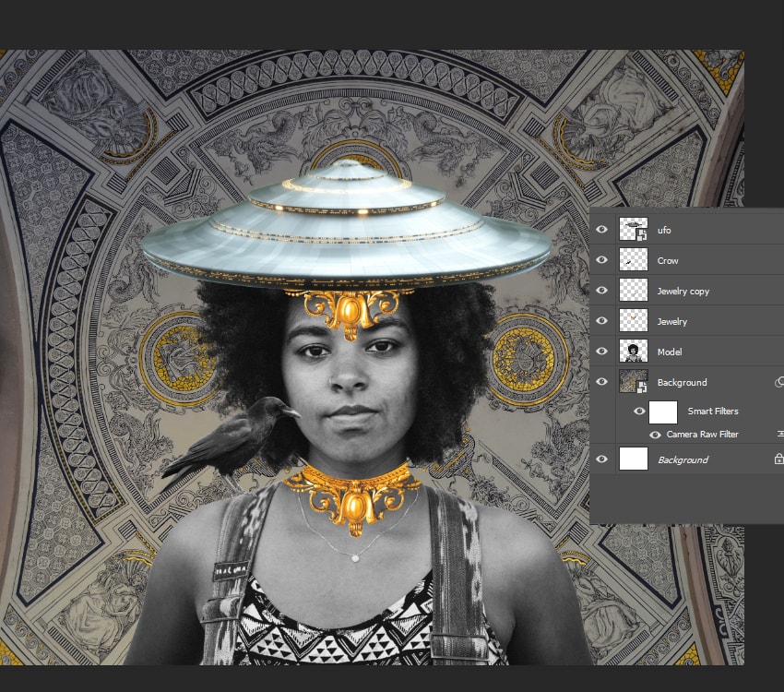Click the "Smart Filters" label

pos(713,411)
